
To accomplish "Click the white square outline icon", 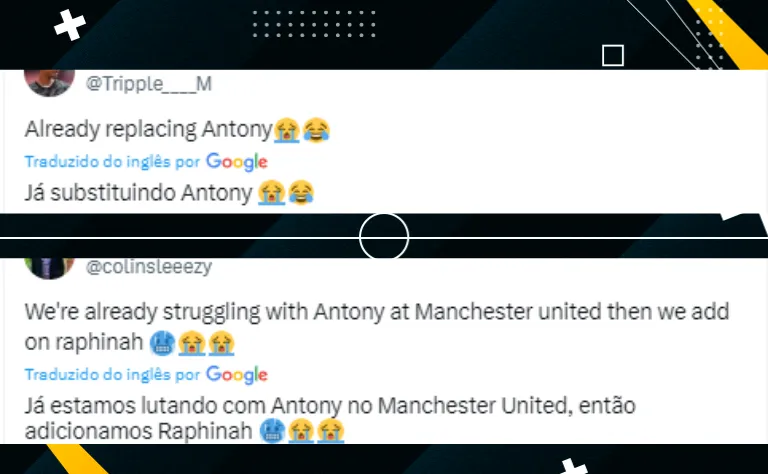I will 613,55.
